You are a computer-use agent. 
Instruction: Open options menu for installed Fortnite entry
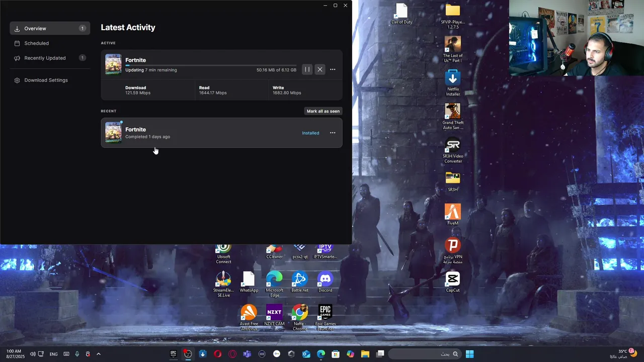pyautogui.click(x=333, y=133)
